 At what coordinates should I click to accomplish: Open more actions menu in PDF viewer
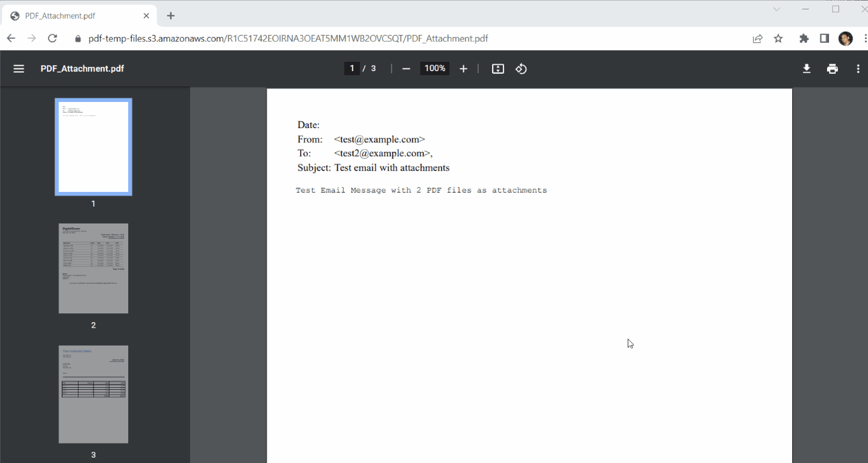coord(859,68)
